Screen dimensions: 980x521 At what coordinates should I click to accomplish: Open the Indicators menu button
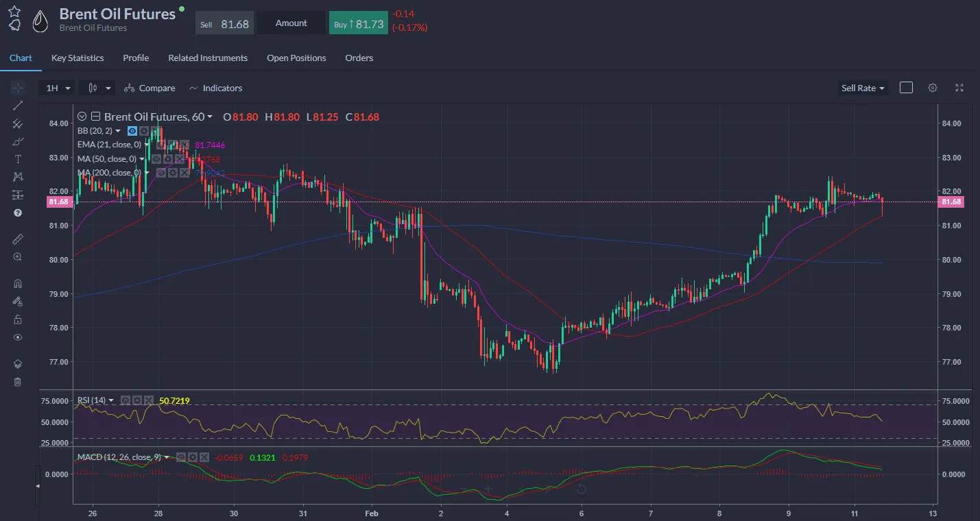click(215, 88)
